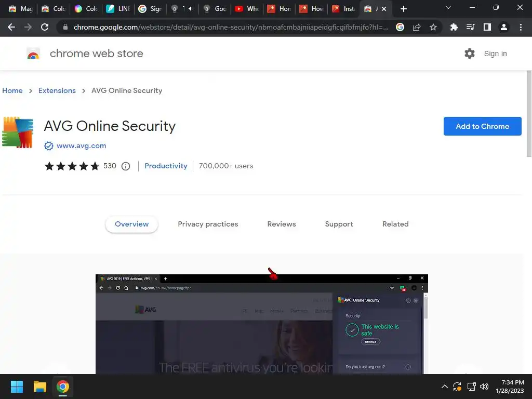The height and width of the screenshot is (399, 532).
Task: Open a new tab with the plus button
Action: click(x=403, y=9)
